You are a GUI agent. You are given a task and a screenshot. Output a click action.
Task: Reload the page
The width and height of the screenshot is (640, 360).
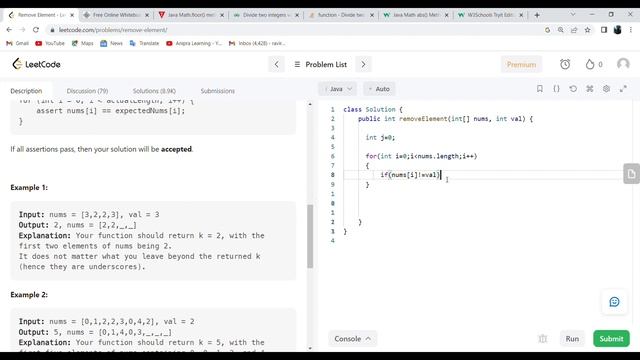pyautogui.click(x=36, y=30)
